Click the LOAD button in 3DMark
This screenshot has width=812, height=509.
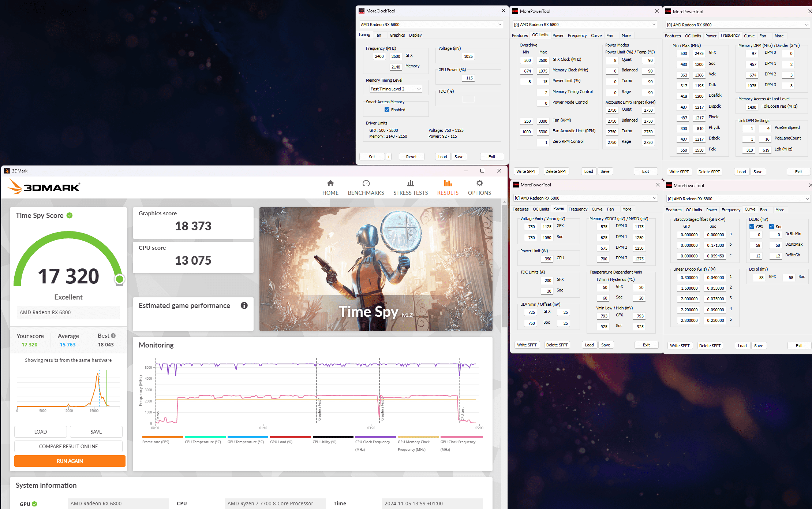pos(41,432)
